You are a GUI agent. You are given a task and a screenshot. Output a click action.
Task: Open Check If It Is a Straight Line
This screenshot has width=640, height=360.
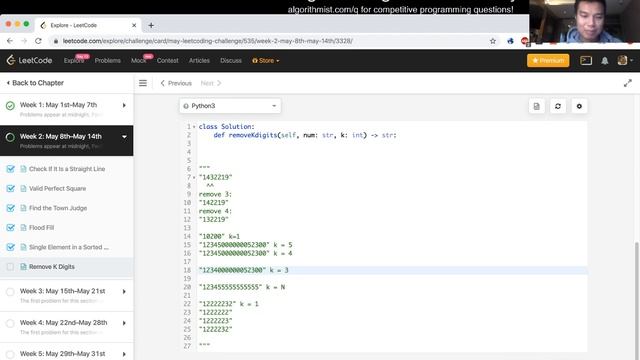click(67, 169)
